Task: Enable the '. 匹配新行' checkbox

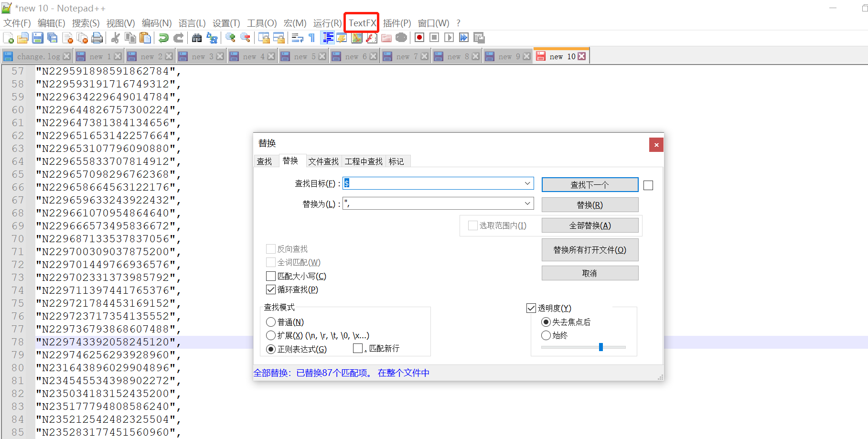Action: click(x=358, y=348)
